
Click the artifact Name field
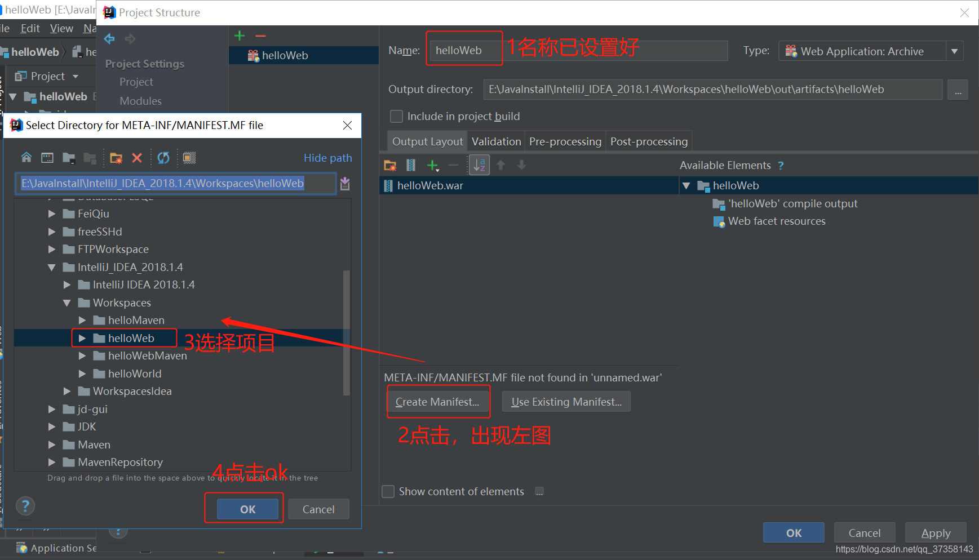point(578,51)
